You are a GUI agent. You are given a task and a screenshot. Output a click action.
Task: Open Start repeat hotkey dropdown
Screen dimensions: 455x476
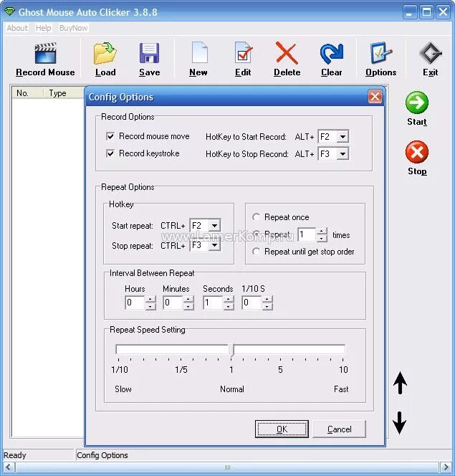click(x=215, y=226)
